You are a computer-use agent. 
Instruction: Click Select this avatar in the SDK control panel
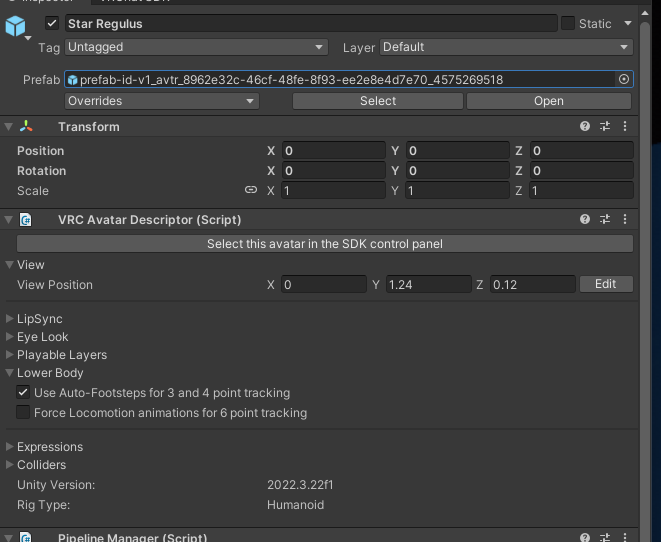(325, 244)
